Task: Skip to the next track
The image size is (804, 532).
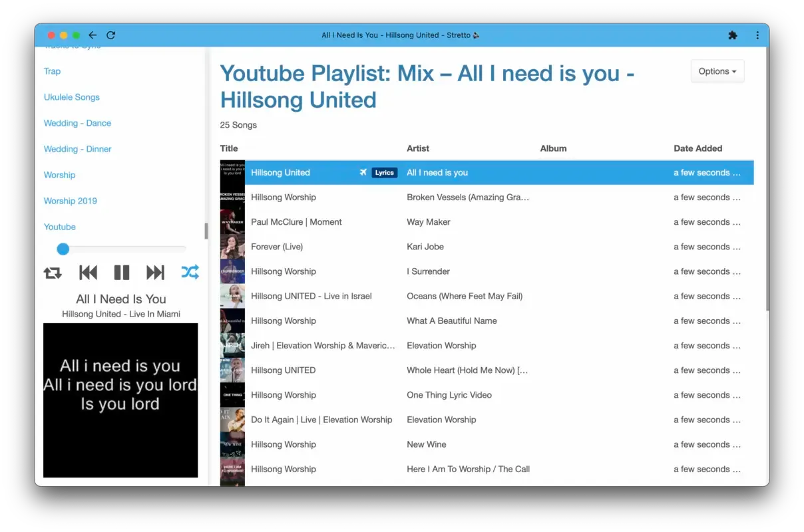Action: pos(155,273)
